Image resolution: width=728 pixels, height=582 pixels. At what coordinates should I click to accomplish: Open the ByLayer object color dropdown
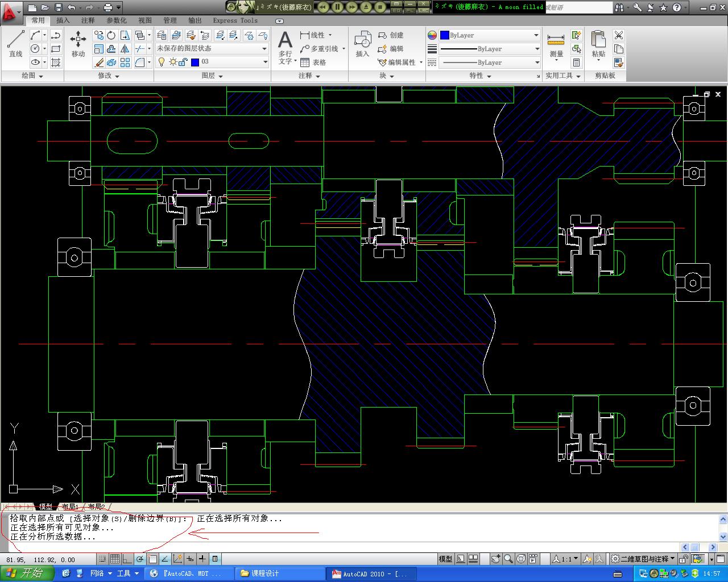pyautogui.click(x=490, y=35)
